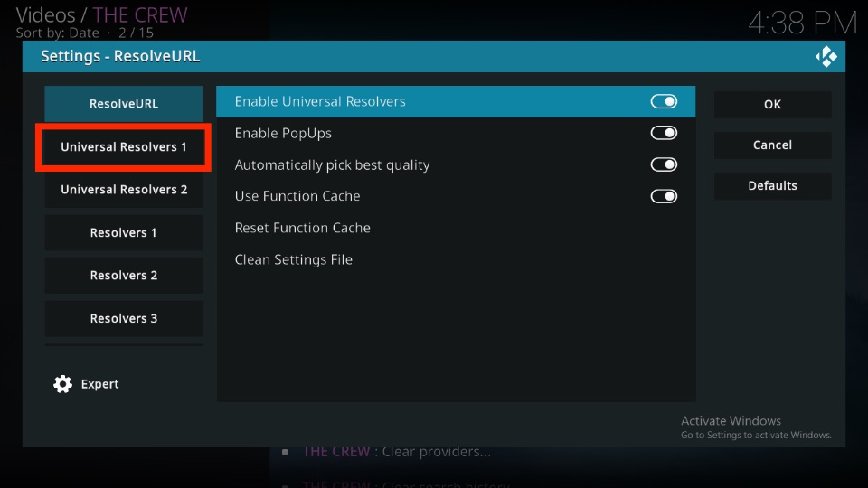Toggle Enable PopUps switch
Viewport: 868px width, 488px height.
point(664,133)
